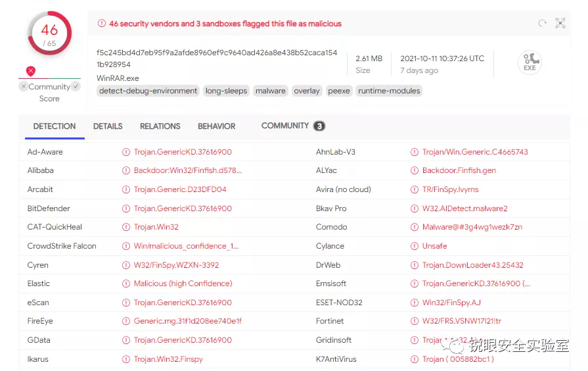Click W32/FinSpy.WZXN-3392 Cyren result

(x=176, y=265)
